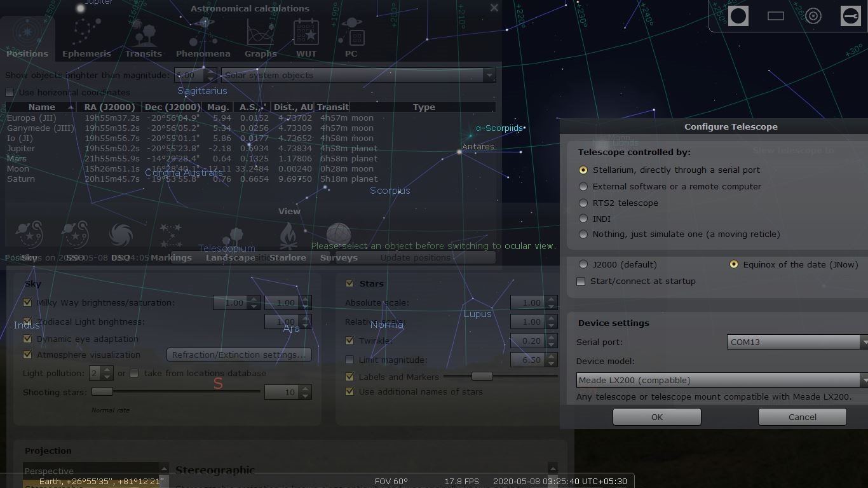
Task: Open the Surveys globe icon
Action: (339, 235)
